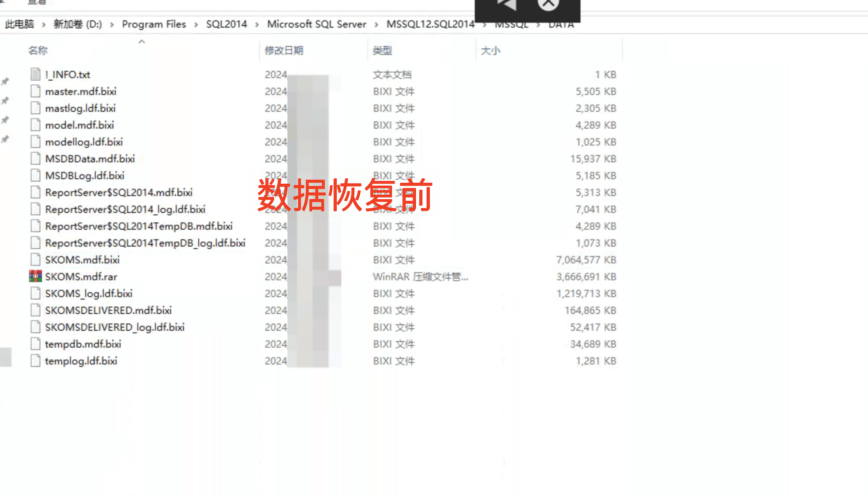Go to Microsoft SQL Server breadcrumb
868x498 pixels.
click(x=317, y=24)
